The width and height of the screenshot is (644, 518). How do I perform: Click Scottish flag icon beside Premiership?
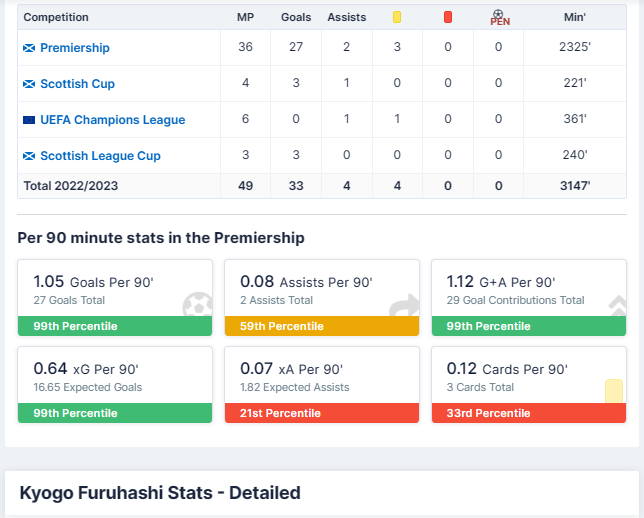(x=29, y=48)
